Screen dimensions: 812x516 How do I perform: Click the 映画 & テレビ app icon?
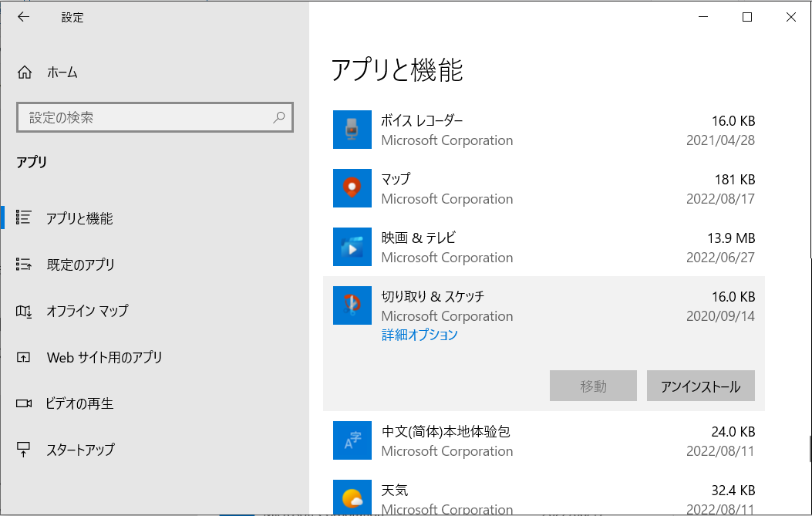point(352,247)
